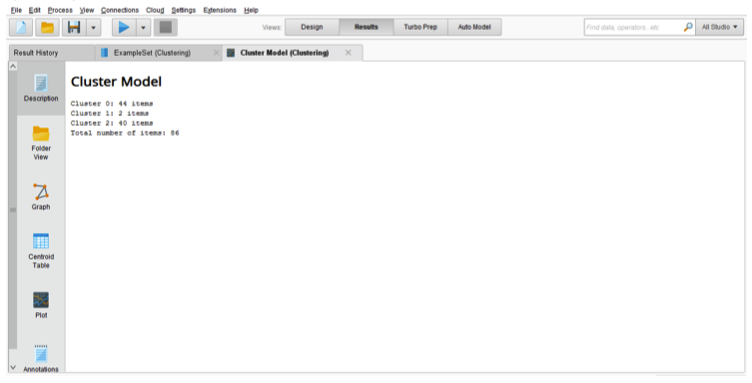Stop the process with the gray square button
Screen dimensions: 752x383
[x=165, y=27]
